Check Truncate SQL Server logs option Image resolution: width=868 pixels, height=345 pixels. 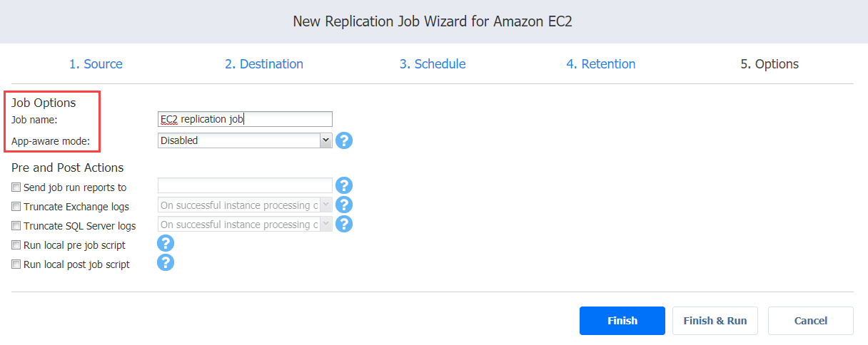16,226
